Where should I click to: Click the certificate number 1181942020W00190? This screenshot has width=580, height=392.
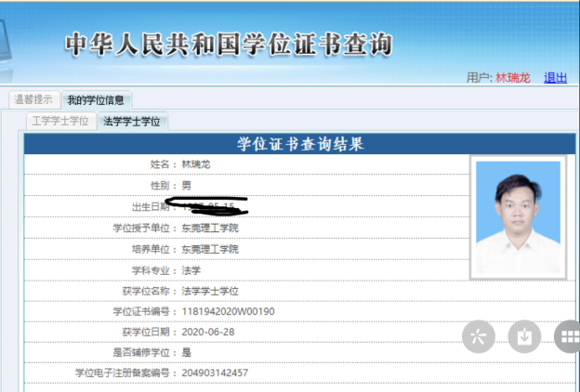coord(228,311)
